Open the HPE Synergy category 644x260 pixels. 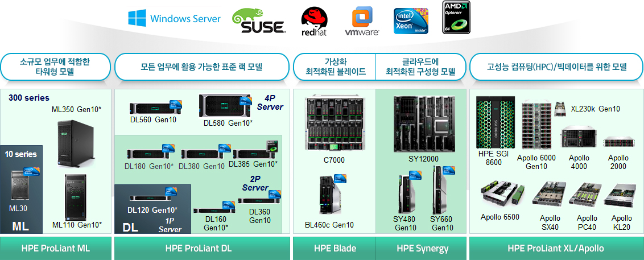tap(422, 248)
